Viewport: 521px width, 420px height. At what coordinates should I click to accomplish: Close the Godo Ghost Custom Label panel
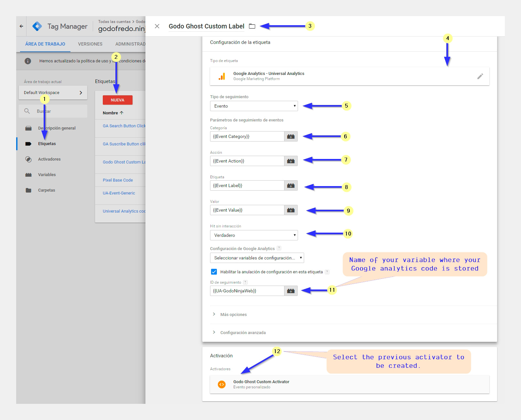(157, 26)
